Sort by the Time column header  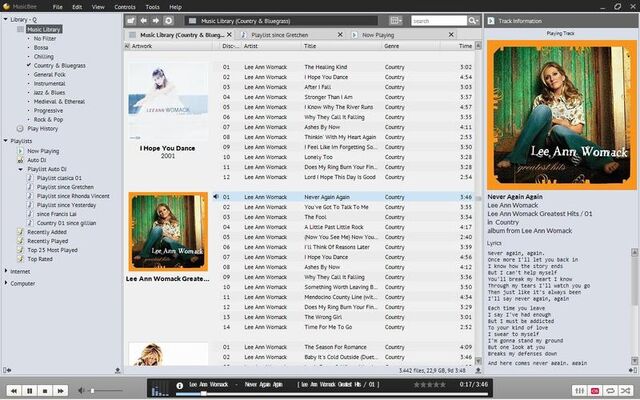click(x=457, y=46)
